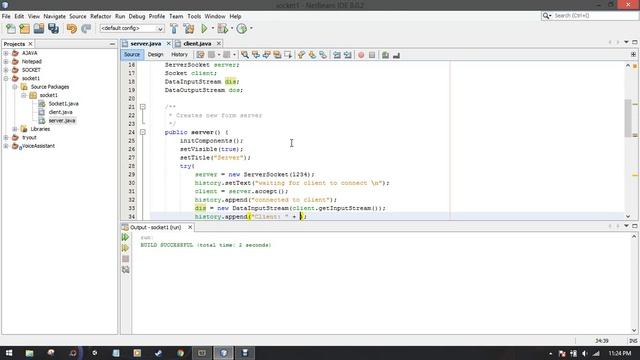Click the Comment icon in editor toolbar
The image size is (640, 360).
pos(385,55)
